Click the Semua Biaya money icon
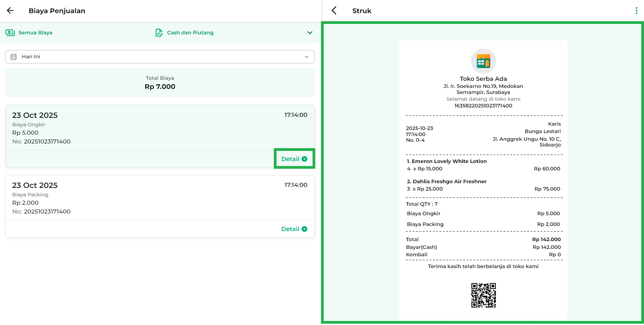The height and width of the screenshot is (325, 644). click(10, 33)
